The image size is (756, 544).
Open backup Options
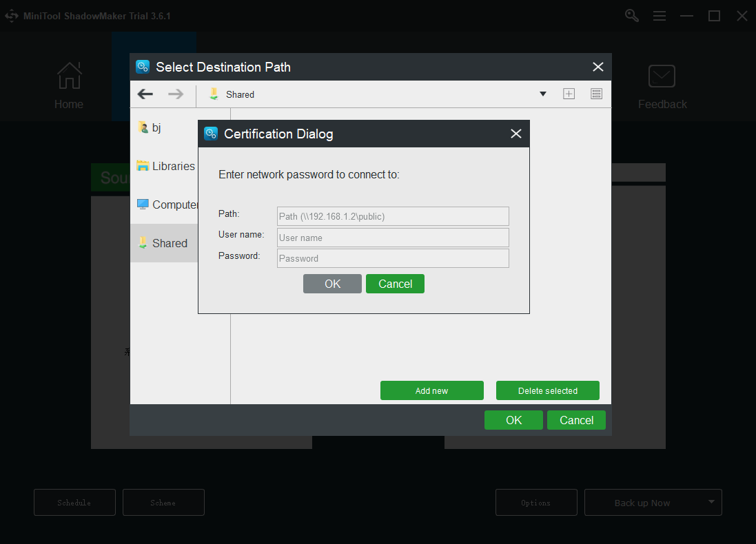point(536,503)
